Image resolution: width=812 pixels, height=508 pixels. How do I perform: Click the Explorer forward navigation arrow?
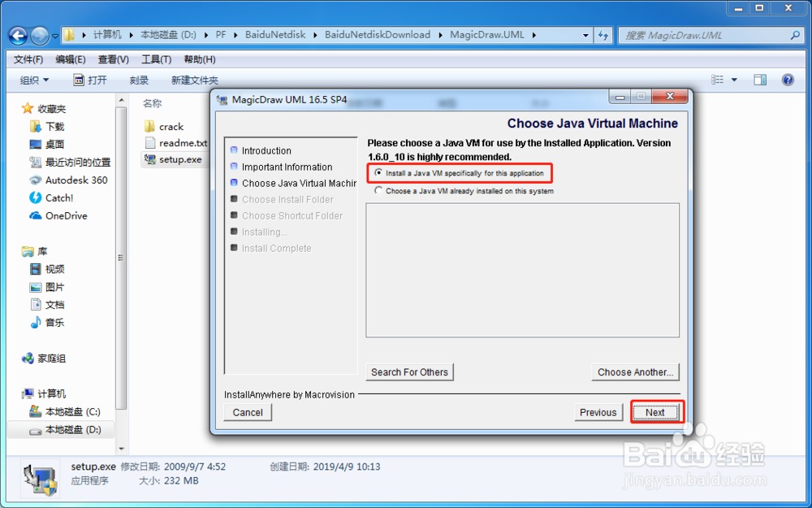pyautogui.click(x=40, y=36)
